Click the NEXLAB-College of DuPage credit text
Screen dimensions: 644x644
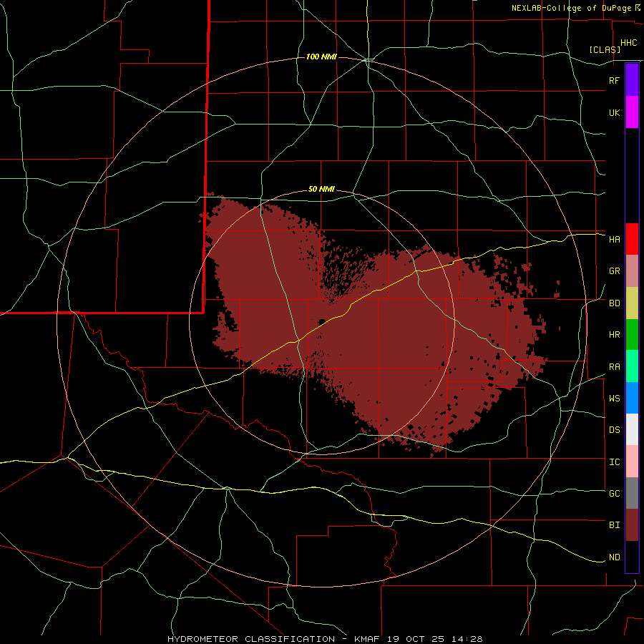coord(571,8)
